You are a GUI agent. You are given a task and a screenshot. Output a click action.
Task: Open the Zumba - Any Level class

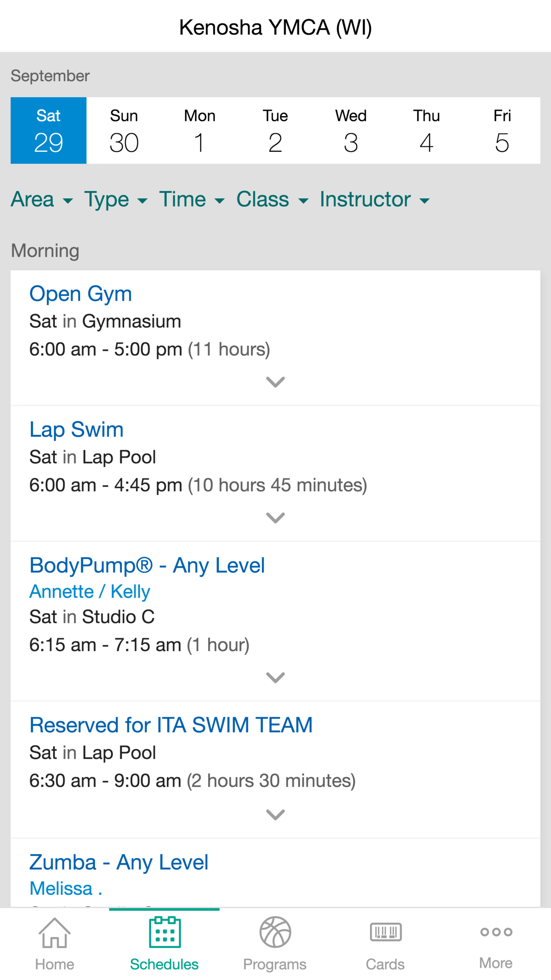click(119, 862)
